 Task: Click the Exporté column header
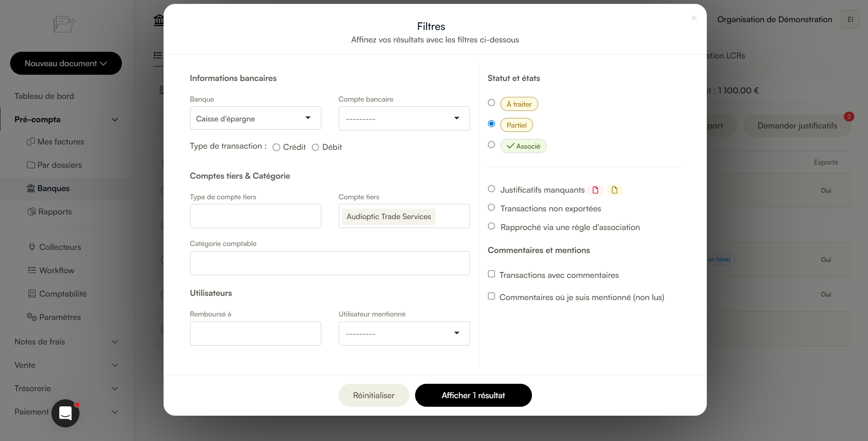tap(826, 162)
